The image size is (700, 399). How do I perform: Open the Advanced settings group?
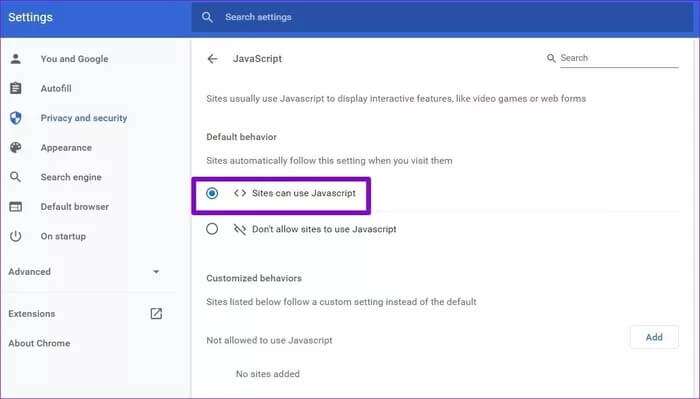point(29,271)
